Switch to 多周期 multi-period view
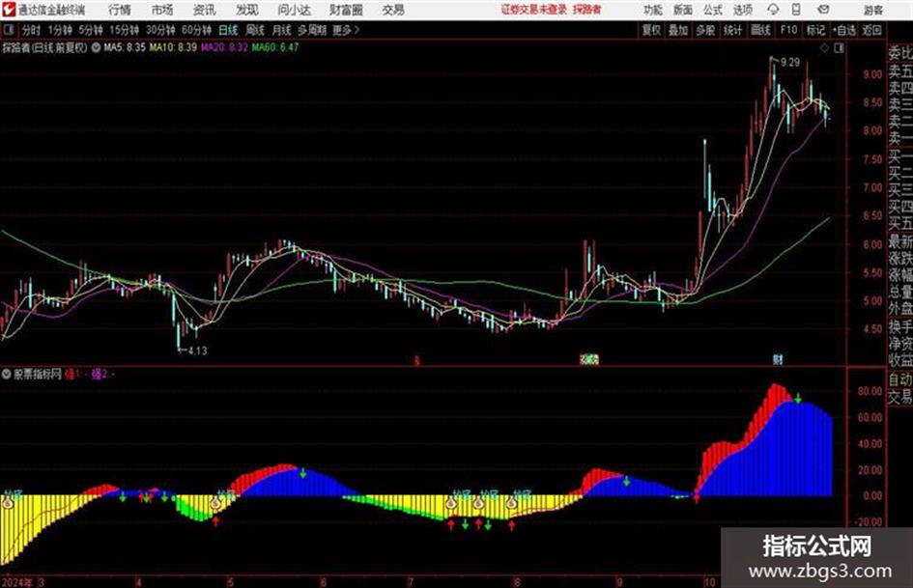This screenshot has width=913, height=588. click(x=312, y=30)
